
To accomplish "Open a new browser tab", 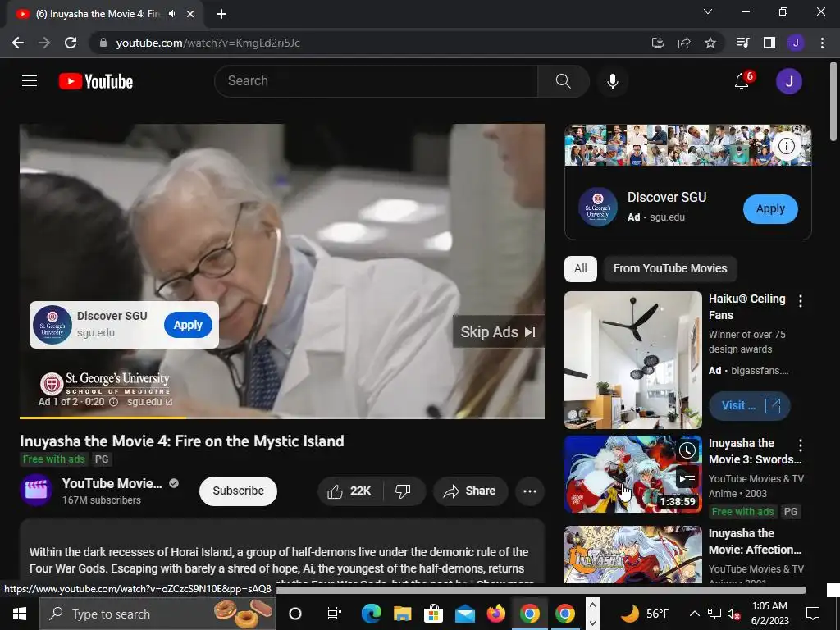I will pyautogui.click(x=221, y=14).
